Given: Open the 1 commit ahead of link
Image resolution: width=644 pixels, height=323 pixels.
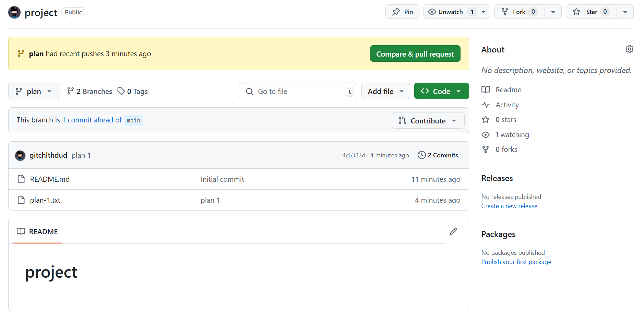Looking at the screenshot, I should (x=92, y=120).
